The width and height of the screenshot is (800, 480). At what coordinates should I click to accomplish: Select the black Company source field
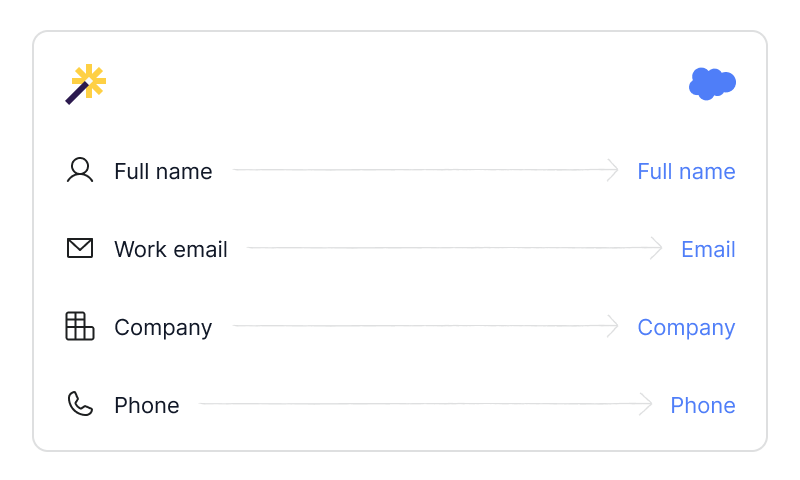click(x=163, y=328)
